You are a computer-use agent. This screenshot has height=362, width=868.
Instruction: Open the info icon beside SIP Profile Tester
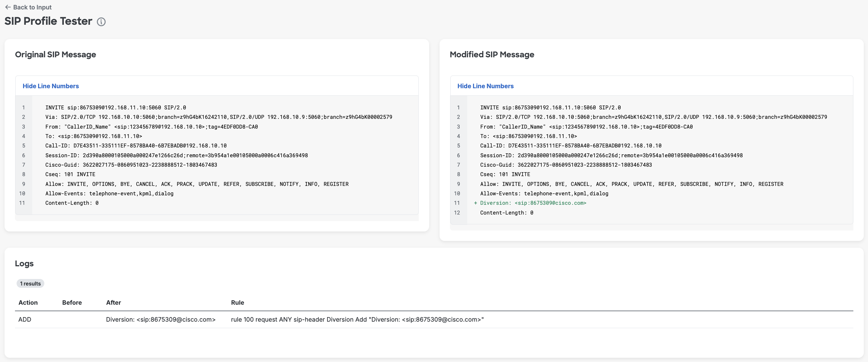[101, 22]
